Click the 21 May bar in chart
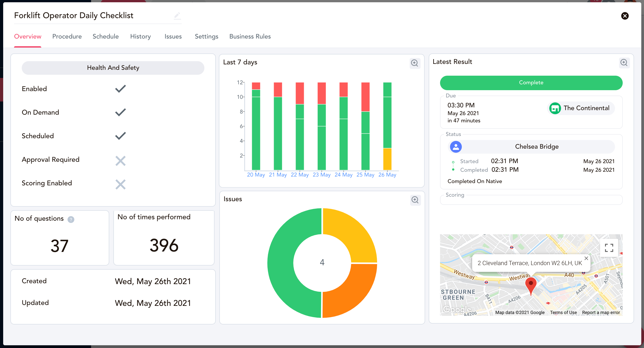644x348 pixels. (x=278, y=126)
